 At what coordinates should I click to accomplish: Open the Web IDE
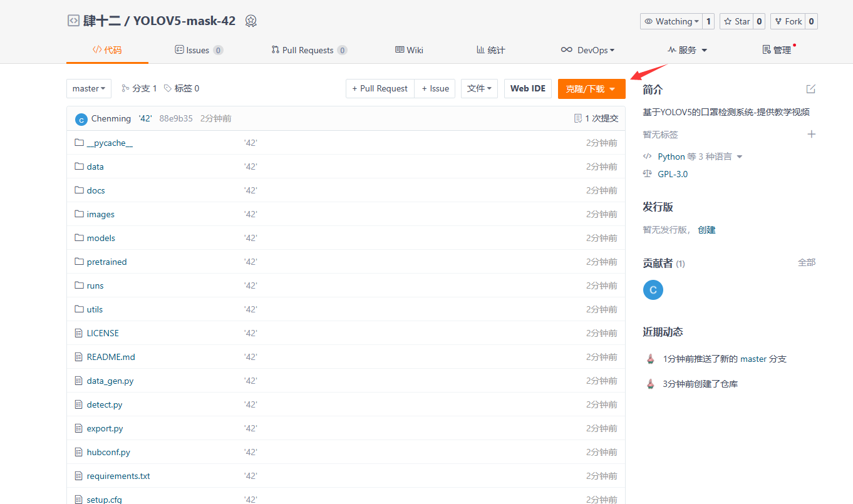(528, 88)
